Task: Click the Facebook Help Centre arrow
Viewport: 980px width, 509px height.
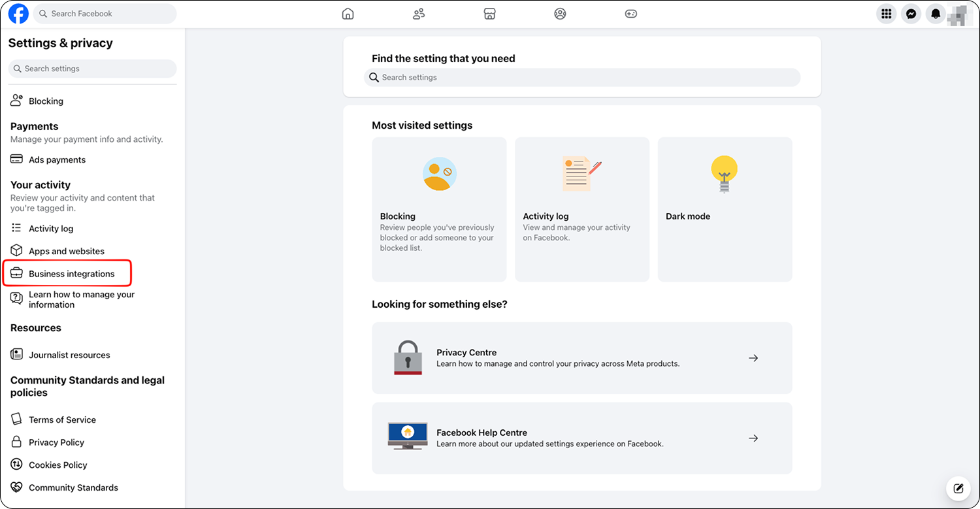Action: (753, 438)
